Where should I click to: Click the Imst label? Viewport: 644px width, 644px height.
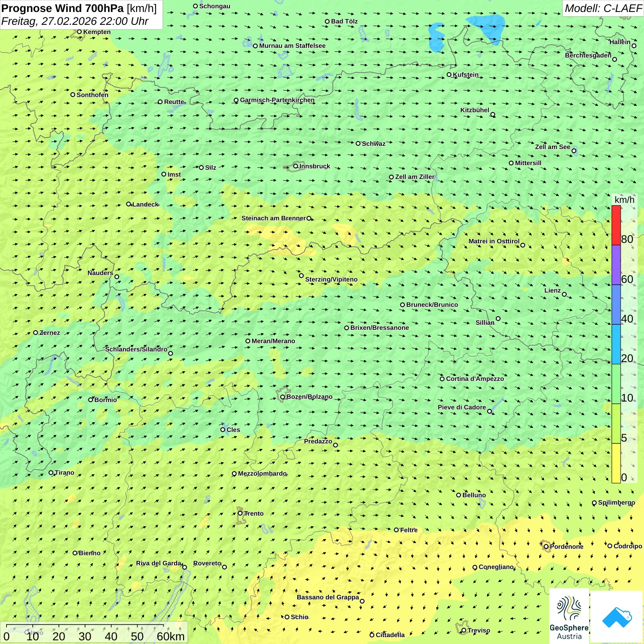click(174, 174)
